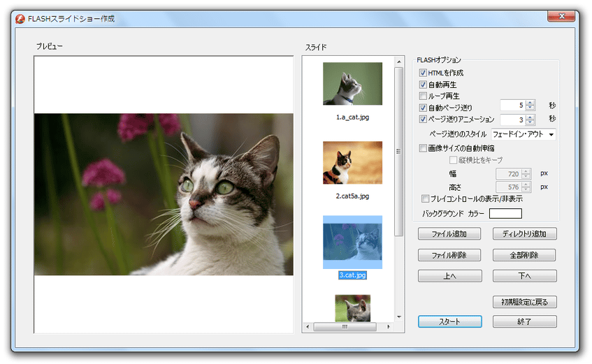Click the FLASH app icon in title bar
Image resolution: width=592 pixels, height=364 pixels.
click(20, 19)
